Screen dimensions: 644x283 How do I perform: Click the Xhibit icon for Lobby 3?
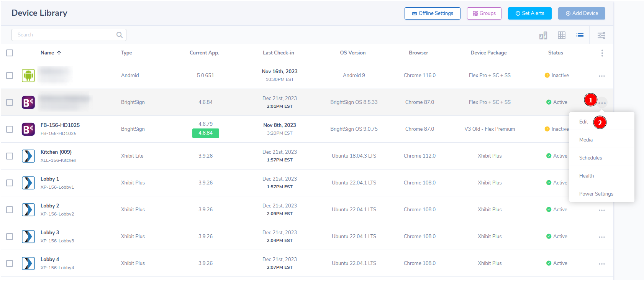click(28, 237)
